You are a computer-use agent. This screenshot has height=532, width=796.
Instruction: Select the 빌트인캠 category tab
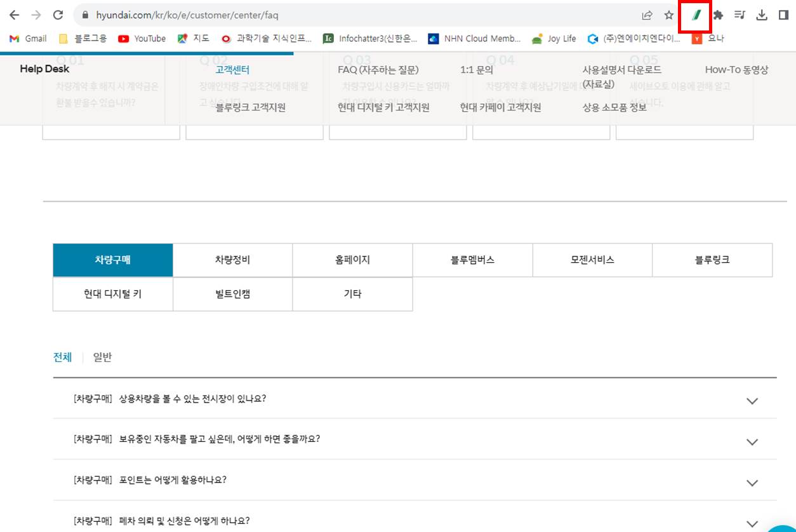[233, 295]
